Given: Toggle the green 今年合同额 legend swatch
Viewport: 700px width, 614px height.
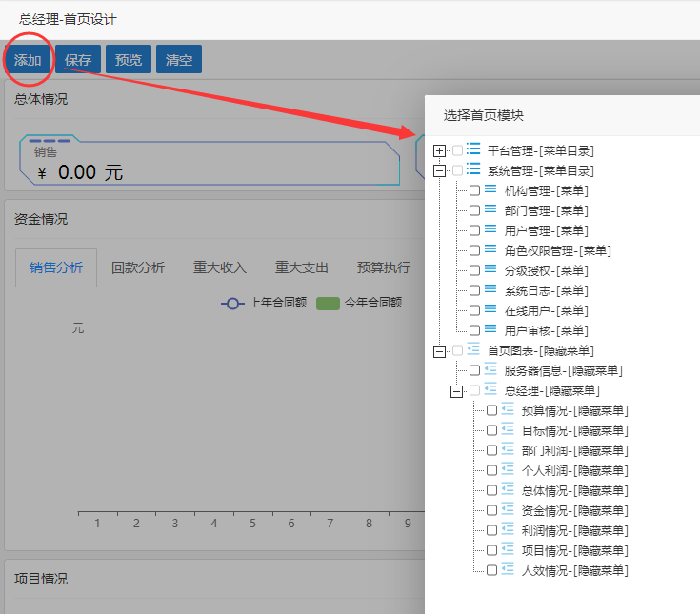Looking at the screenshot, I should pos(328,303).
